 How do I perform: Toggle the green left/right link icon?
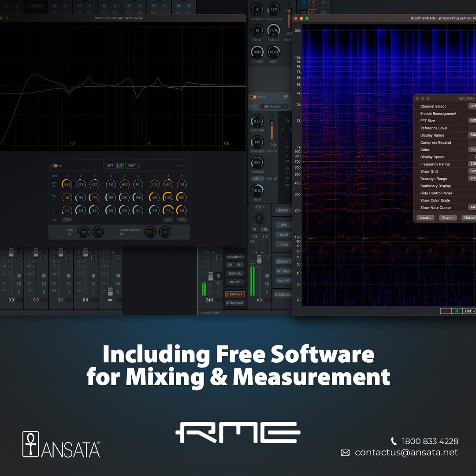pyautogui.click(x=120, y=166)
